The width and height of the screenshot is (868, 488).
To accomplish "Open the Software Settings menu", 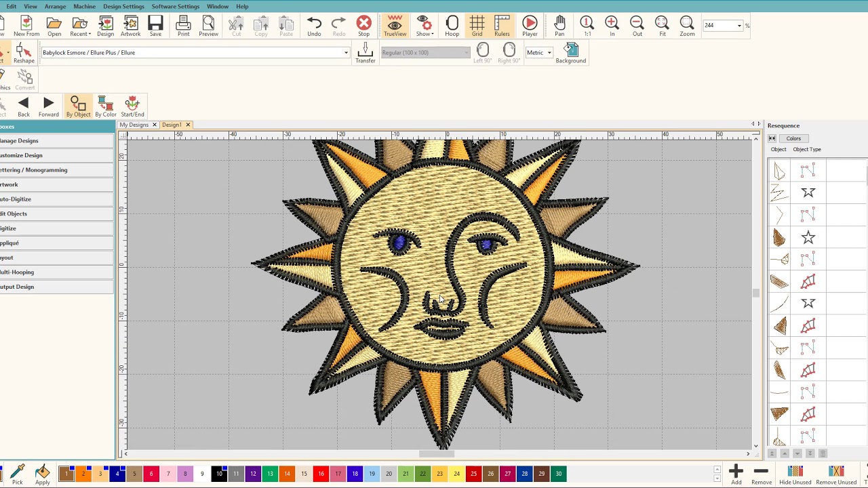I will [175, 6].
